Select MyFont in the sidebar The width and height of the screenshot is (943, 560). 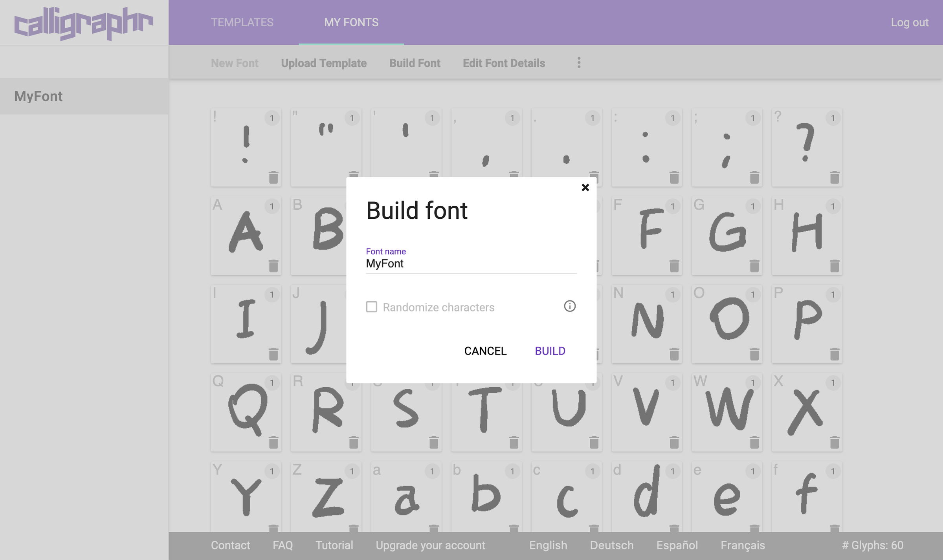[38, 96]
